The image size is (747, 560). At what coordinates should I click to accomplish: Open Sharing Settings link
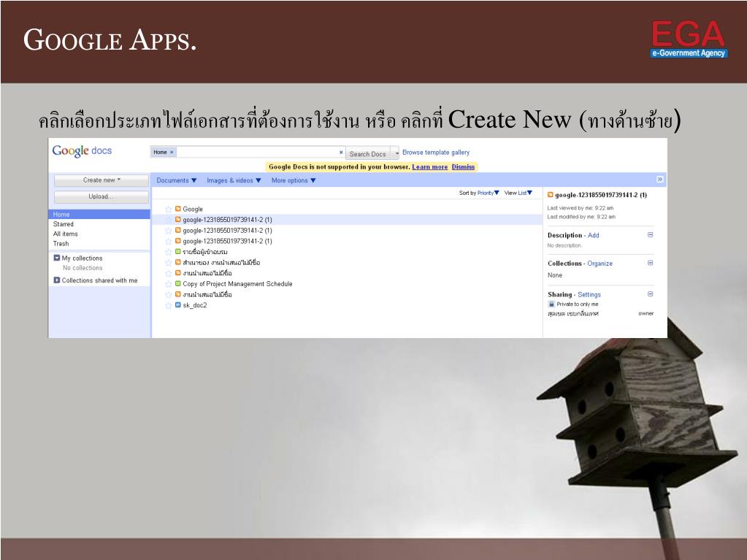tap(589, 295)
